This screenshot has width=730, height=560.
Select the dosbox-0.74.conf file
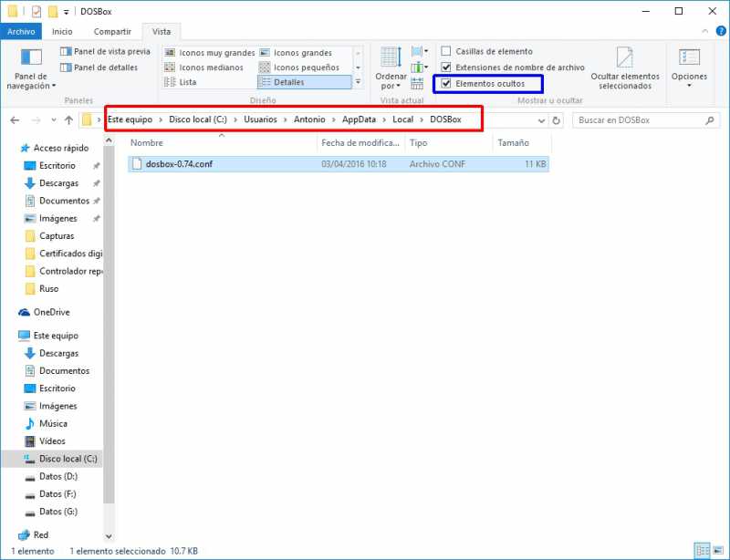click(x=339, y=164)
